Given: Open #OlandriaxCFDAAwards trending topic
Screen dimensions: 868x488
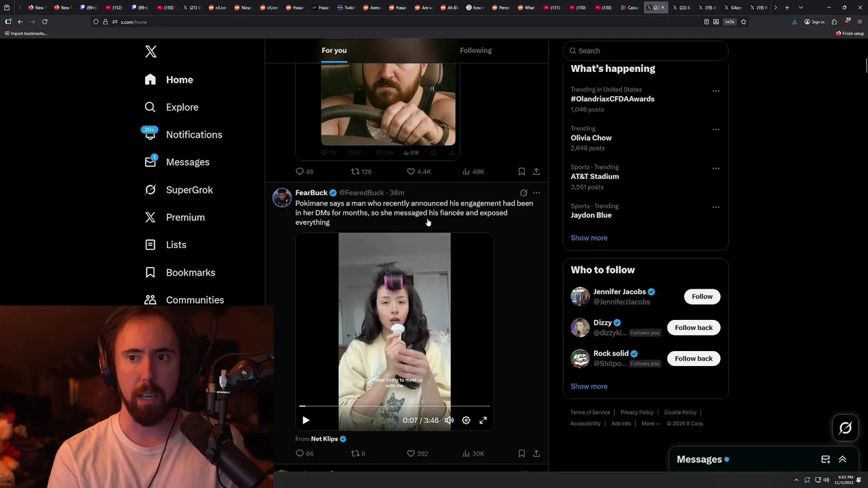Looking at the screenshot, I should 612,99.
